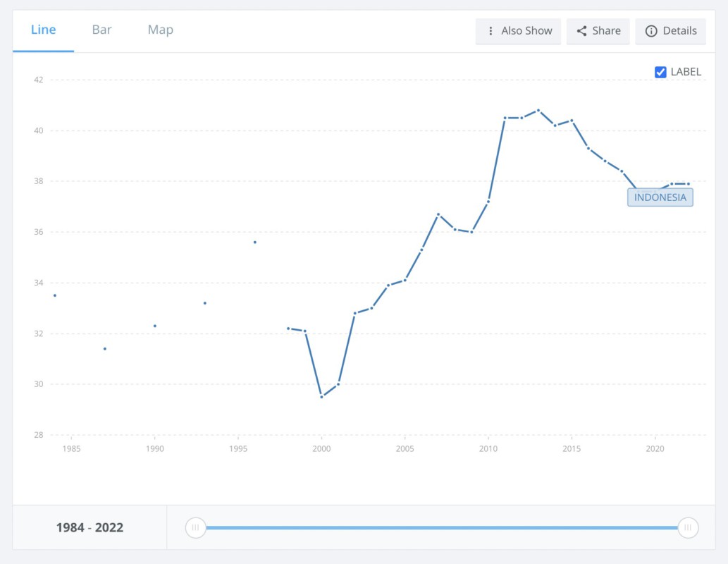
Task: Click the left handle of year slider
Action: click(x=195, y=527)
